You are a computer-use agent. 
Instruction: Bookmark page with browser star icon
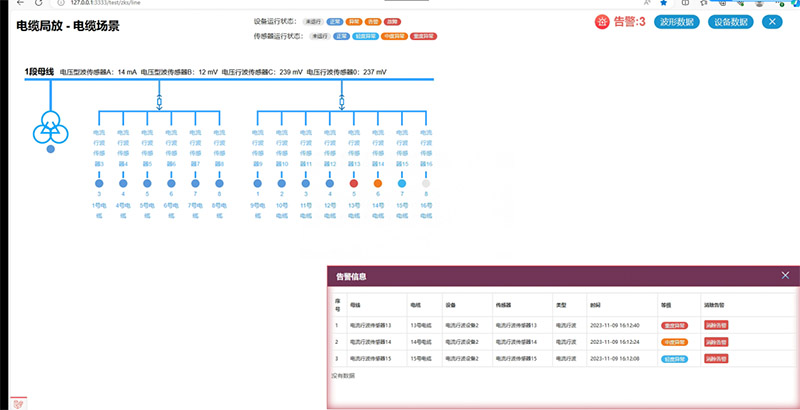click(x=663, y=3)
